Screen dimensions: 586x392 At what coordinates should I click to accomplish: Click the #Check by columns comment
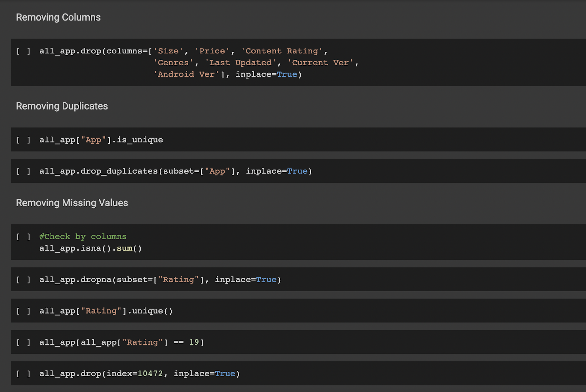point(83,237)
